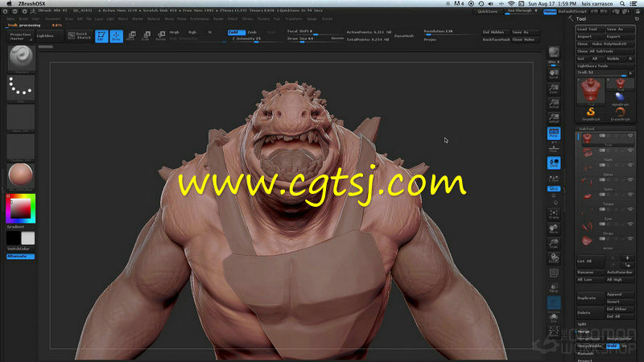
Task: Select the Troll subtool thumbnail
Action: point(588,138)
